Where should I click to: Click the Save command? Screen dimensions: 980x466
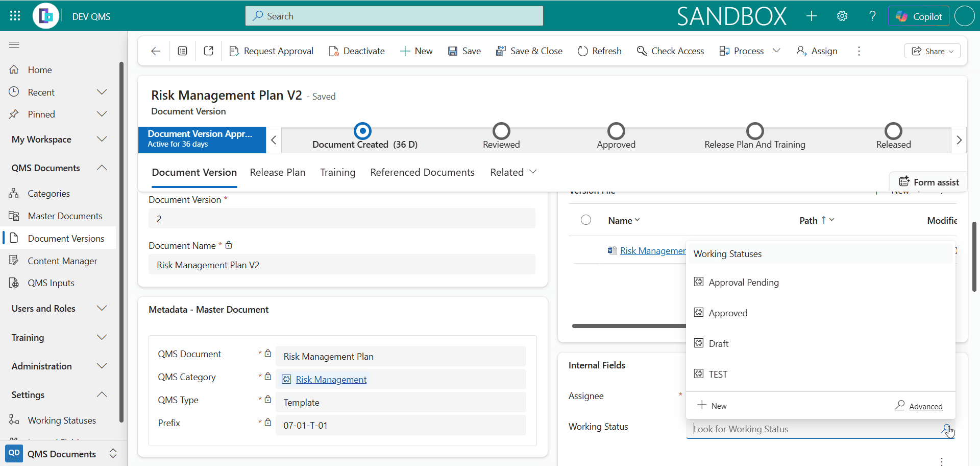pyautogui.click(x=464, y=51)
